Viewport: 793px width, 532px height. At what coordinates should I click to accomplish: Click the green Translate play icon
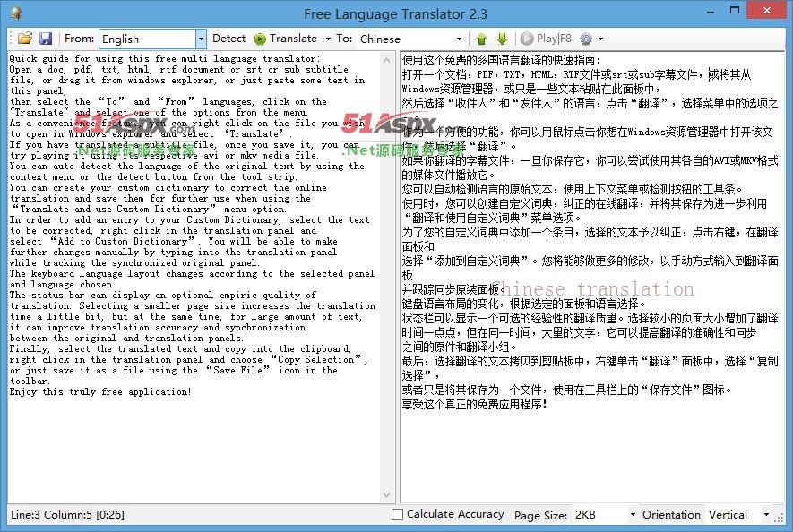coord(260,39)
